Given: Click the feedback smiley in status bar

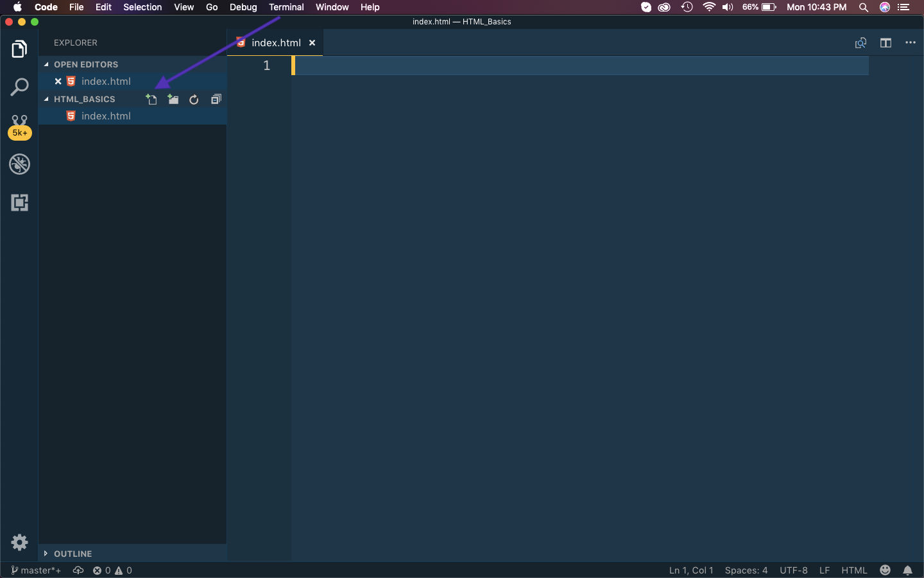Looking at the screenshot, I should [x=886, y=570].
